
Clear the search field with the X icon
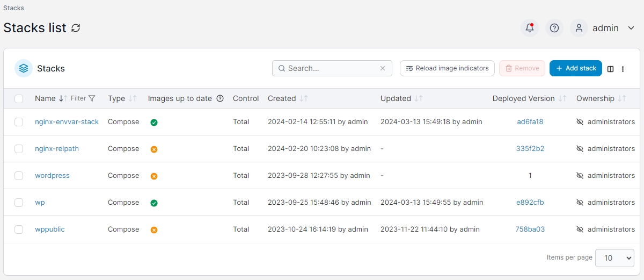[383, 68]
